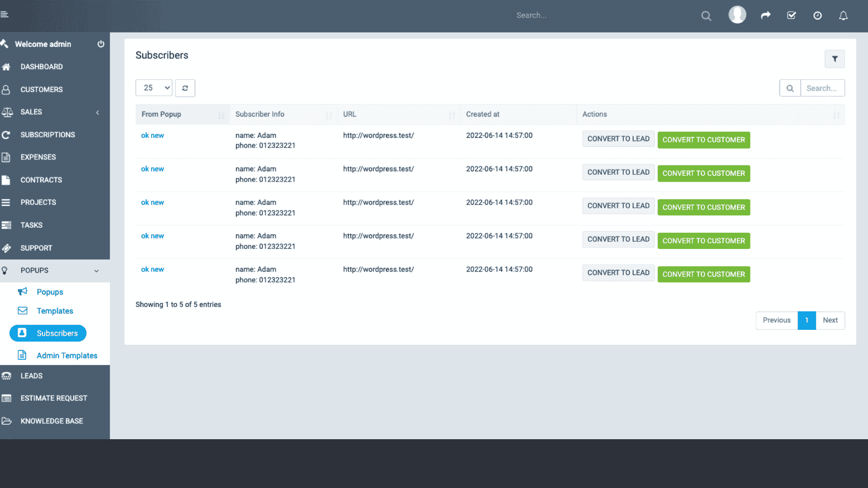868x488 pixels.
Task: Collapse the Popups section with its chevron
Action: [96, 271]
